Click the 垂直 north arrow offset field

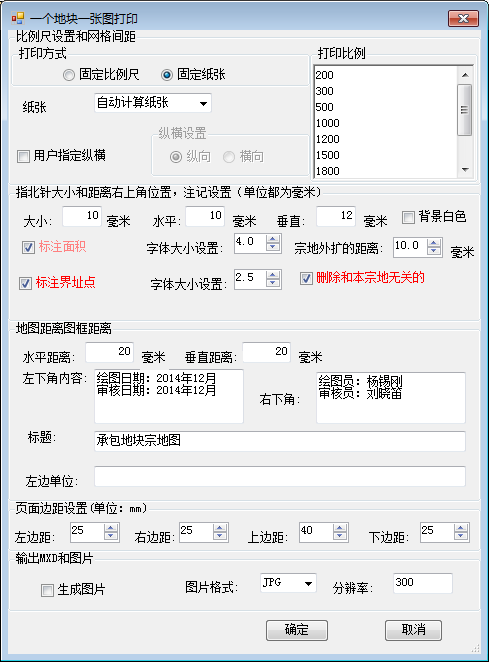pos(336,216)
